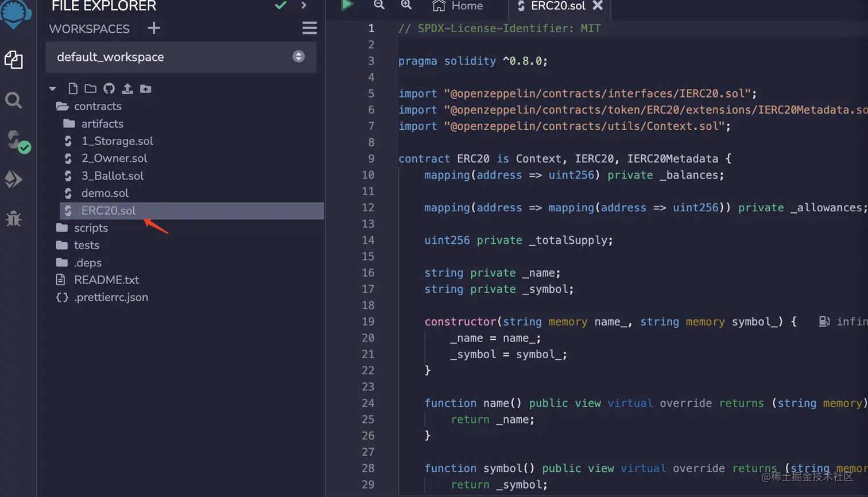Zoom out the editor font
Viewport: 868px width, 497px height.
coord(379,5)
